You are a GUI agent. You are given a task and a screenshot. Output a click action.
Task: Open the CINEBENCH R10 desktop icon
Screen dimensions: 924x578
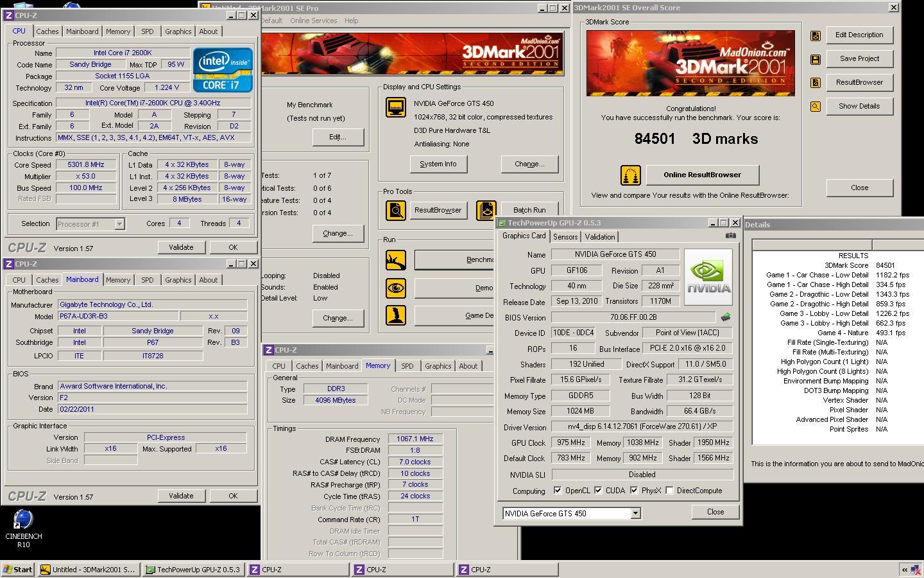[23, 528]
